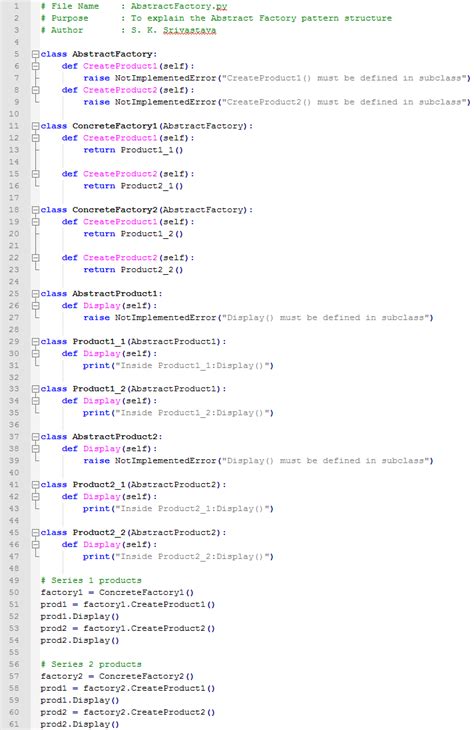Collapse the fold marker on line 34
This screenshot has height=730, width=474.
pos(35,401)
